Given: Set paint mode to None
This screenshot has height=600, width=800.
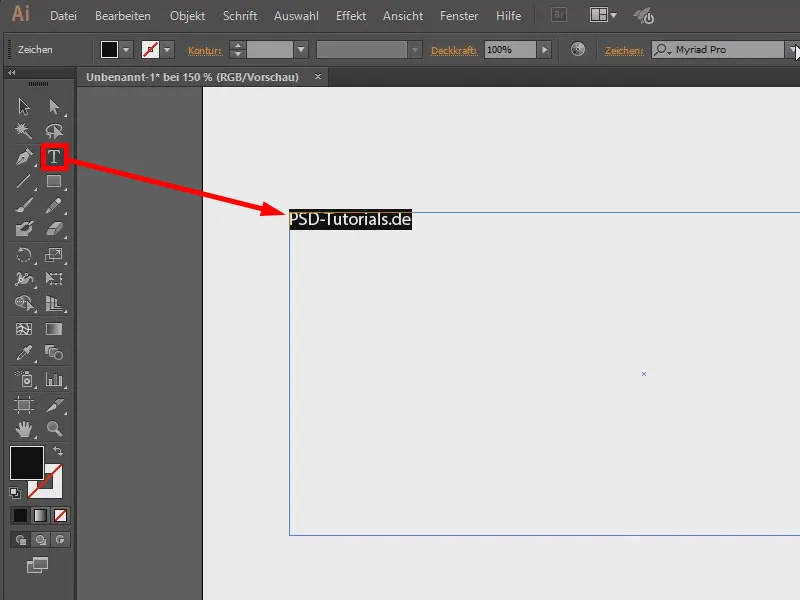Looking at the screenshot, I should tap(60, 515).
